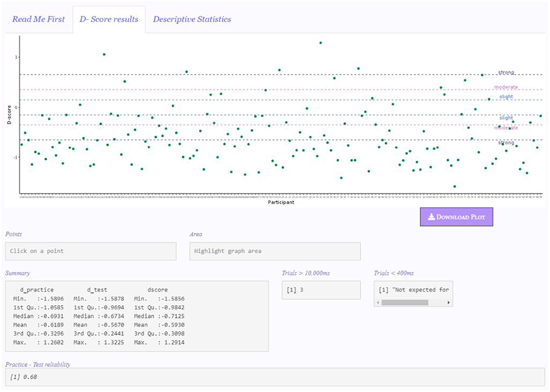Click the 'Click on a point' output box
550x392 pixels.
click(x=90, y=251)
